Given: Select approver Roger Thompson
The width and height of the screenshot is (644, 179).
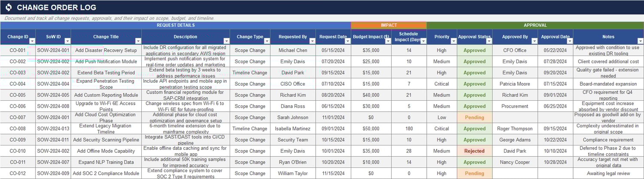Looking at the screenshot, I should tap(515, 129).
